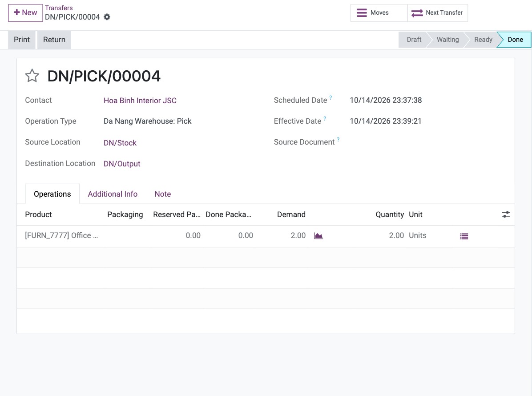Sort by the Reserved Pa... column header

(x=177, y=214)
